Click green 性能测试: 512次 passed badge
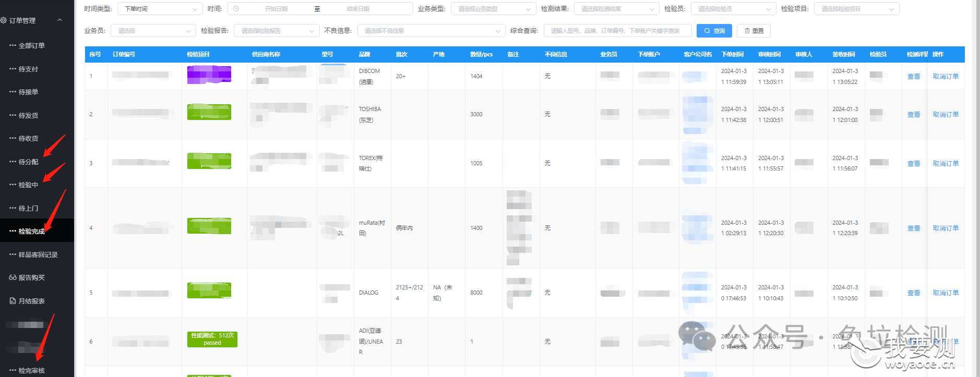This screenshot has height=377, width=980. pyautogui.click(x=212, y=339)
